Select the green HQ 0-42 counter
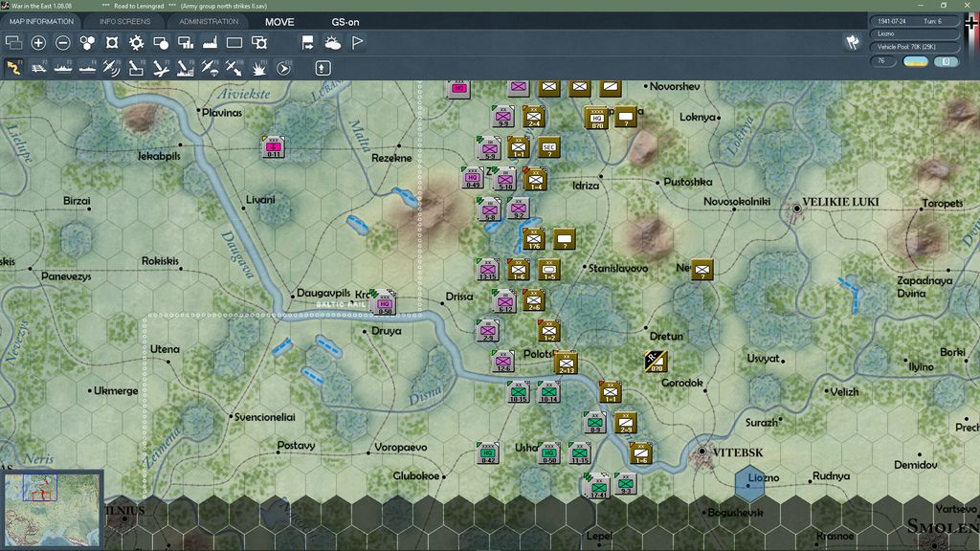 tap(487, 452)
